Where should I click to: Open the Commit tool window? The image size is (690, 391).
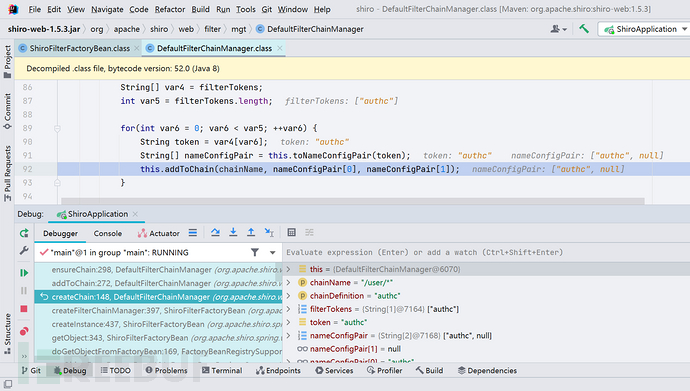pos(7,111)
